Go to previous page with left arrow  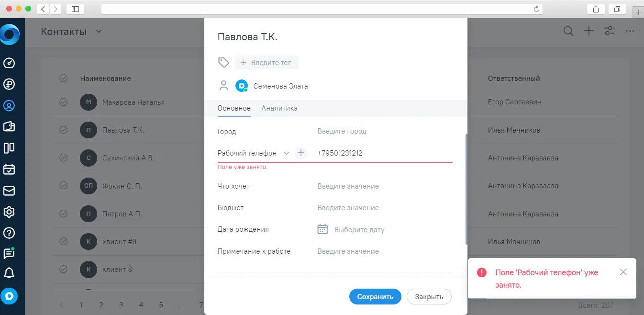coord(61,304)
